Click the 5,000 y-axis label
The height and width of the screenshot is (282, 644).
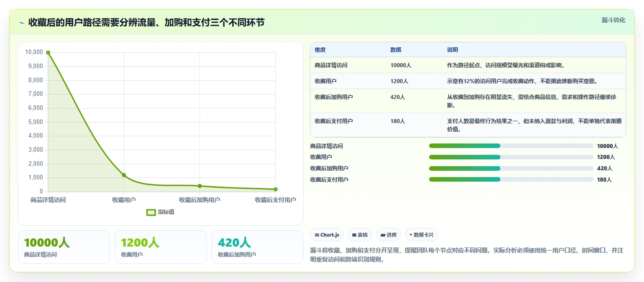(35, 122)
